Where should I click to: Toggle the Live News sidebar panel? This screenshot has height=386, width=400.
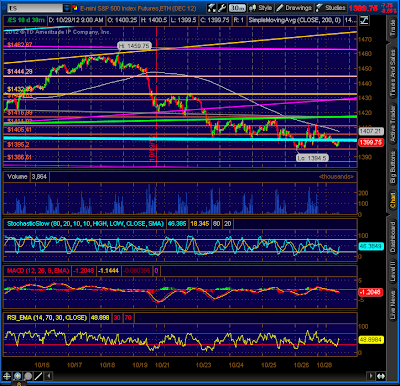tap(393, 305)
